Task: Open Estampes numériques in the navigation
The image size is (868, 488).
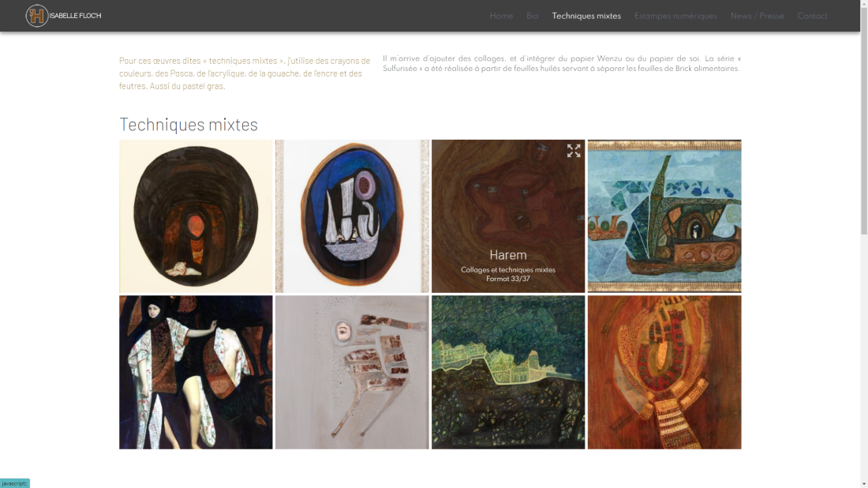Action: (x=675, y=16)
